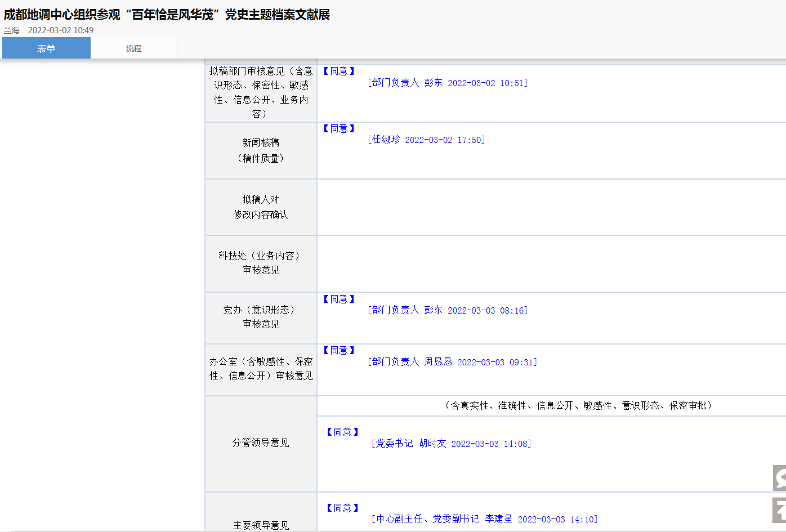Click the back-to-top arrow icon
This screenshot has width=786, height=532.
tap(780, 510)
